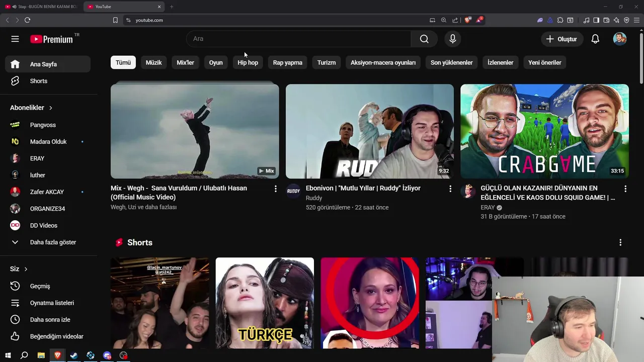Image resolution: width=644 pixels, height=362 pixels.
Task: Open Shorts from the sidebar
Action: [48, 81]
